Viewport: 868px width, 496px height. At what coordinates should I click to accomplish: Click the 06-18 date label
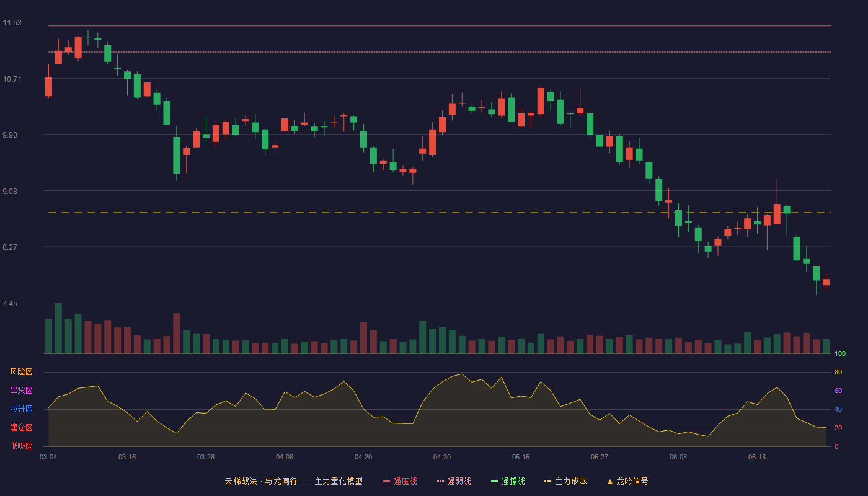(757, 457)
